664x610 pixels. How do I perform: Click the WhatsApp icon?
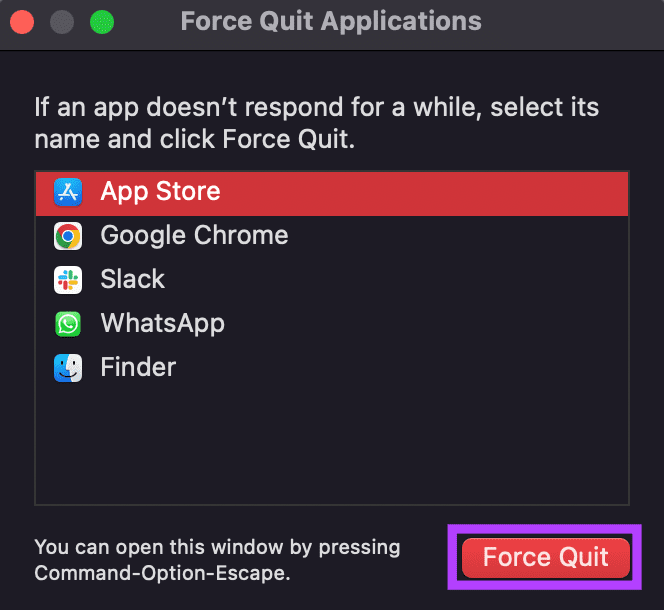[68, 324]
